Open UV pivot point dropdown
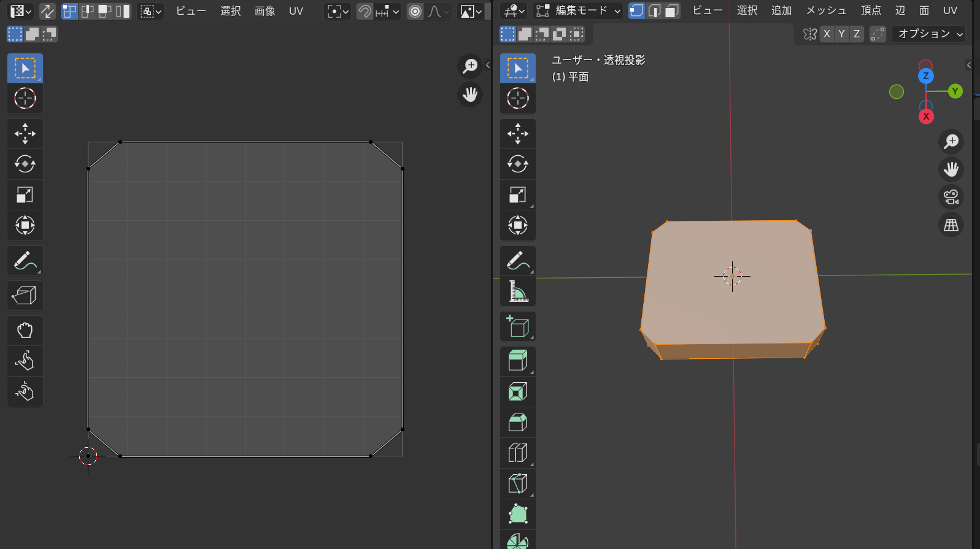This screenshot has height=549, width=980. pos(338,11)
